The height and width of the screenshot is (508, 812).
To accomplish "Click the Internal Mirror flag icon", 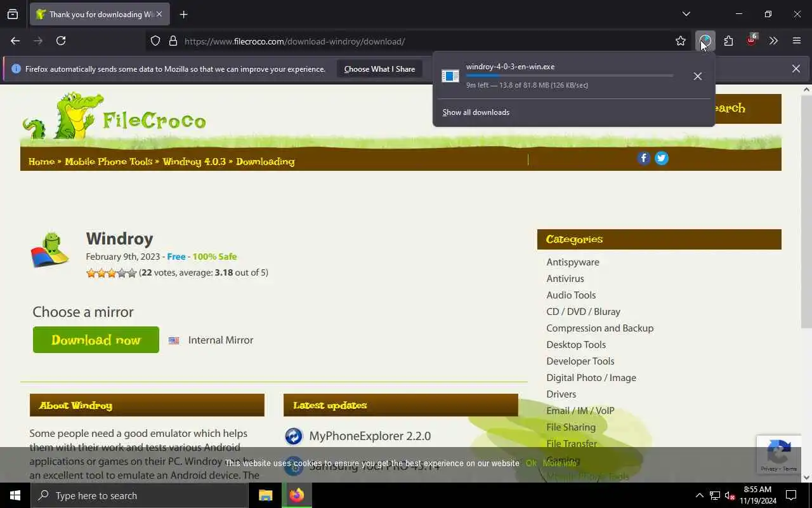I will click(174, 340).
